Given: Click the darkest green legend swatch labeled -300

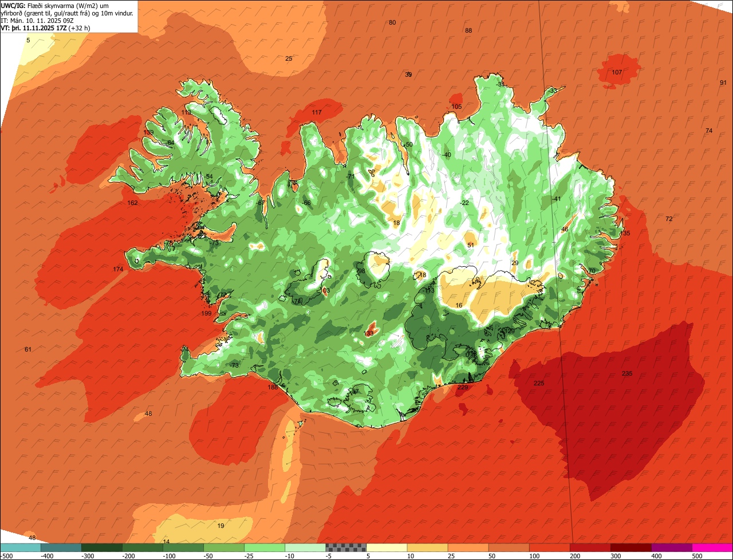Looking at the screenshot, I should 102,547.
